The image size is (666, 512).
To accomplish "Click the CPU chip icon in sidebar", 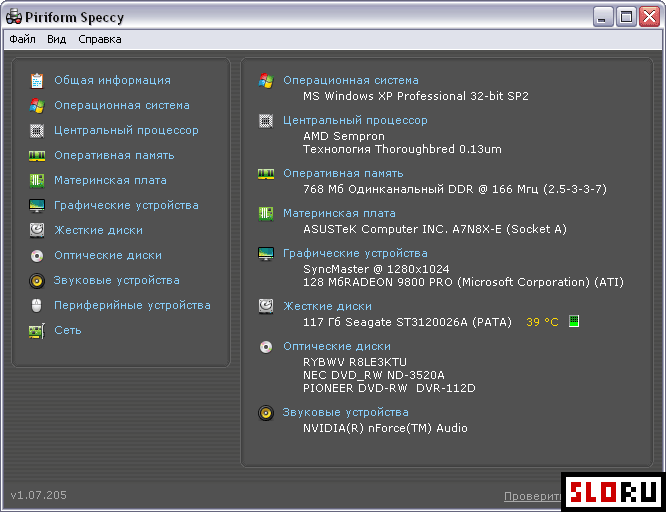I will [37, 130].
